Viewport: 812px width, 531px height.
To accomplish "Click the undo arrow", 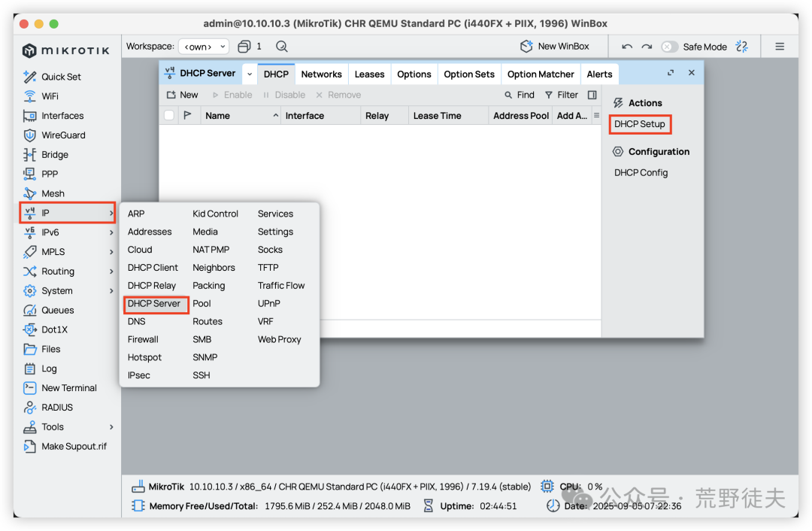I will coord(627,47).
